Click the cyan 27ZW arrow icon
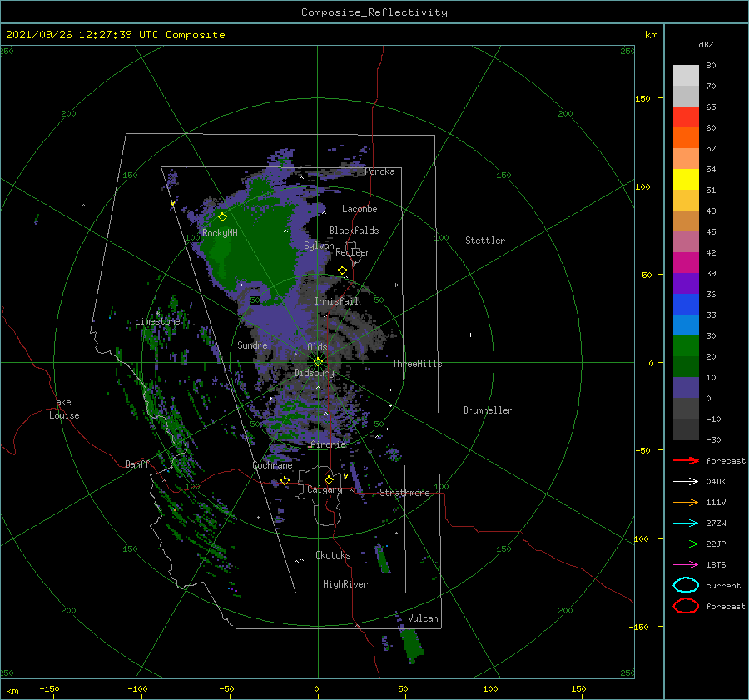 point(686,524)
